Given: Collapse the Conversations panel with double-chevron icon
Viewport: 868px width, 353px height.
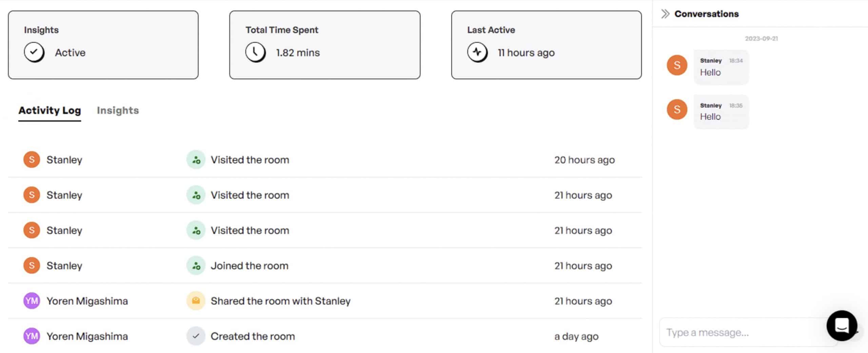Looking at the screenshot, I should tap(665, 14).
